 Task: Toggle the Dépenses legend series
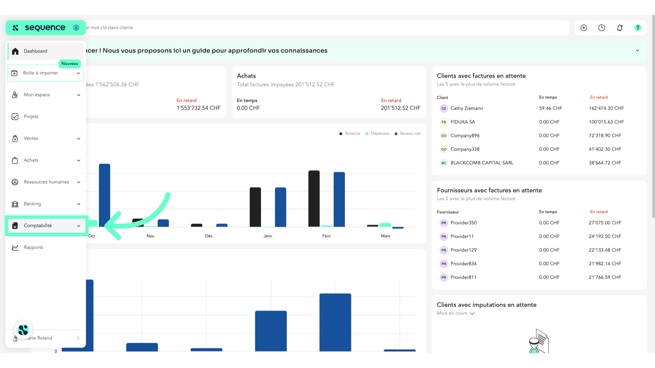pyautogui.click(x=377, y=134)
